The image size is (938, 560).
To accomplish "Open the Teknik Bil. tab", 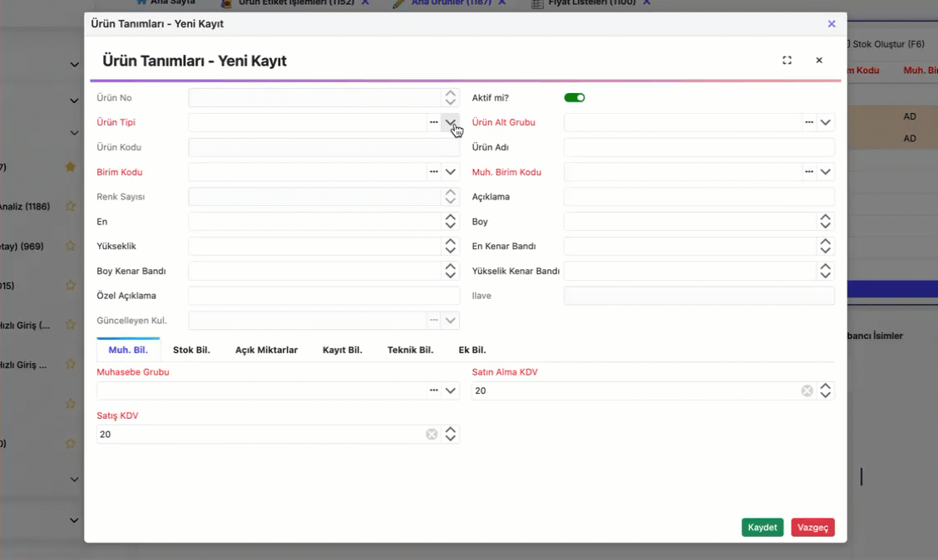I will point(410,350).
